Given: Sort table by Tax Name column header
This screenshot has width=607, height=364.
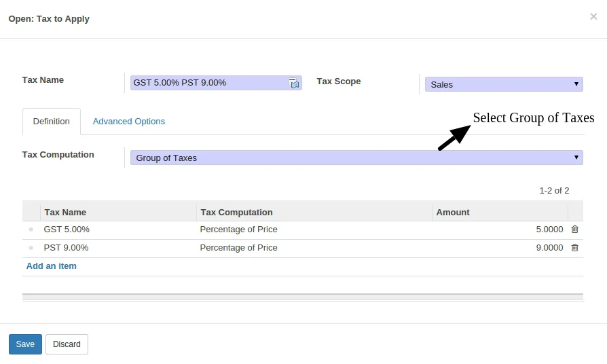Looking at the screenshot, I should pos(118,212).
